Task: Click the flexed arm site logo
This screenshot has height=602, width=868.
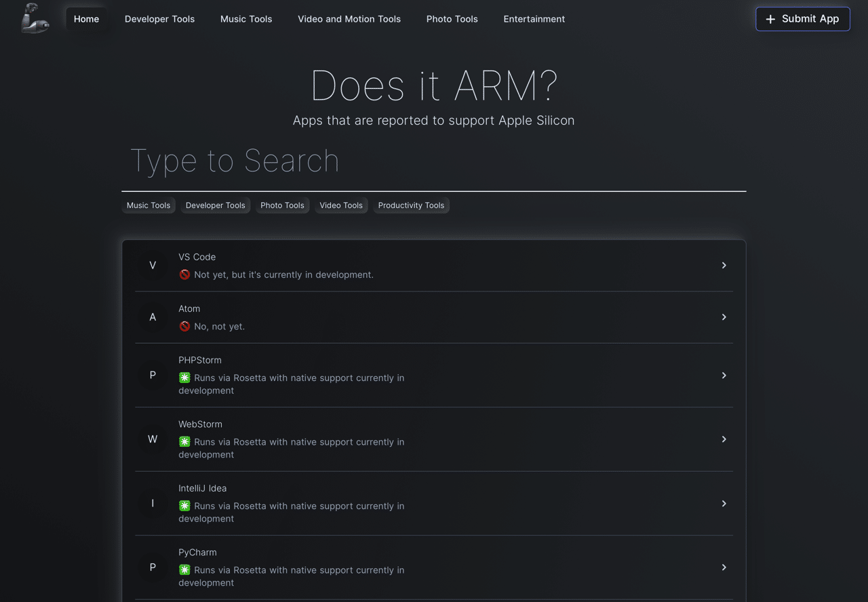Action: [34, 18]
